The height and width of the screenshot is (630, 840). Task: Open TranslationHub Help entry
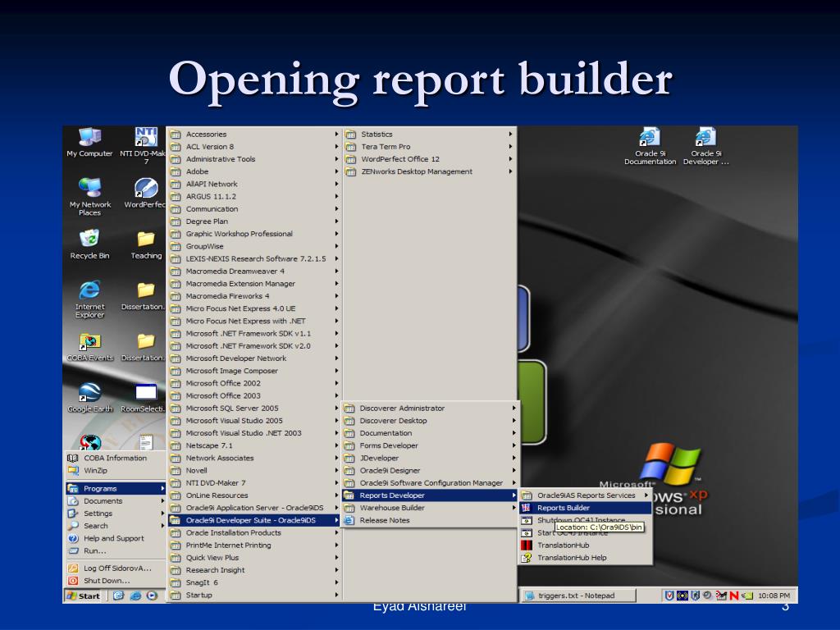point(586,558)
